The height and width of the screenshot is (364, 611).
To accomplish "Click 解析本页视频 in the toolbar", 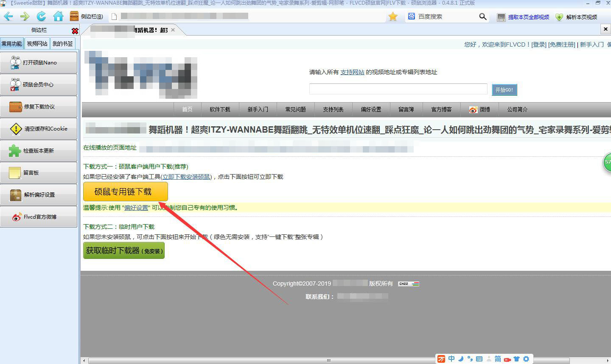I will [x=576, y=17].
